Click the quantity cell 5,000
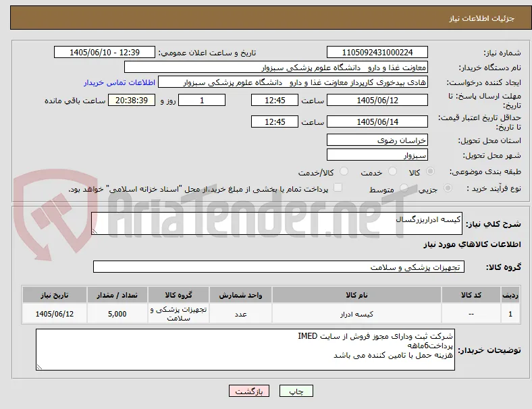Image resolution: width=532 pixels, height=409 pixels. coord(117,314)
